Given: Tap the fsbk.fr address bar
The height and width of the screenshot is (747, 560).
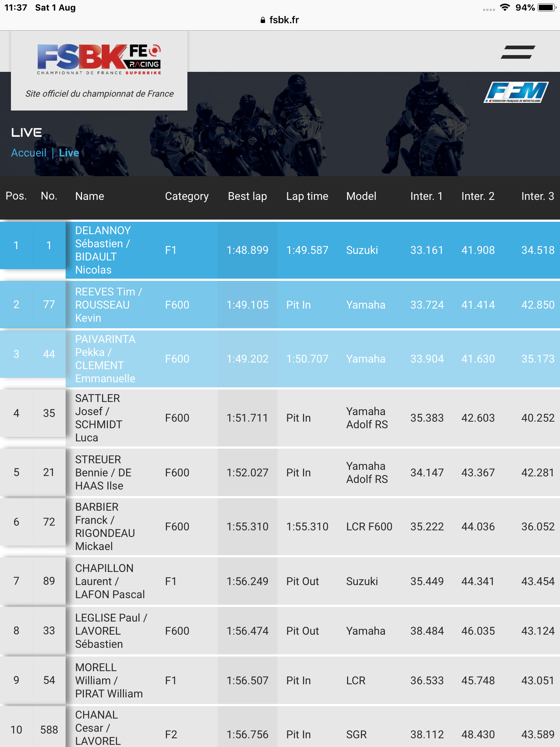Looking at the screenshot, I should click(280, 20).
